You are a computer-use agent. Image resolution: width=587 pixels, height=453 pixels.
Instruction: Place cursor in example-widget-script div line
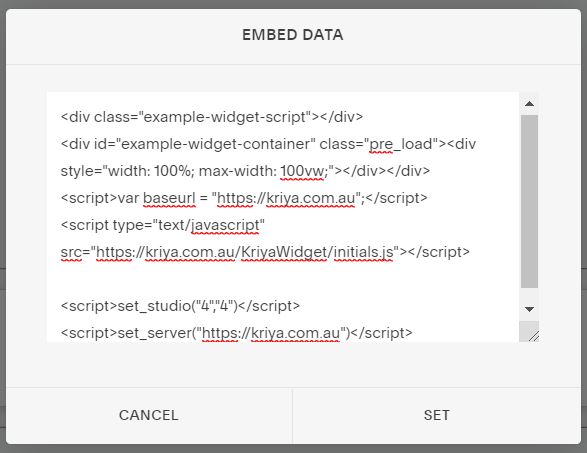212,117
